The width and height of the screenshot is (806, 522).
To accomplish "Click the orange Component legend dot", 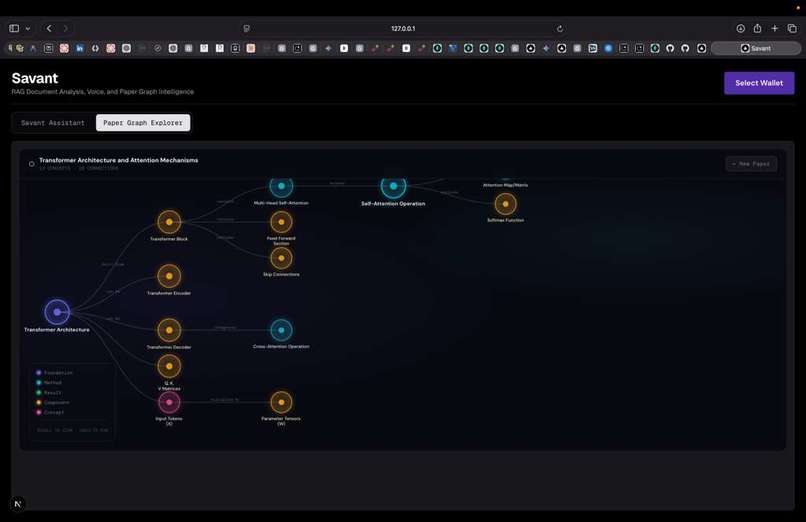I will click(39, 402).
